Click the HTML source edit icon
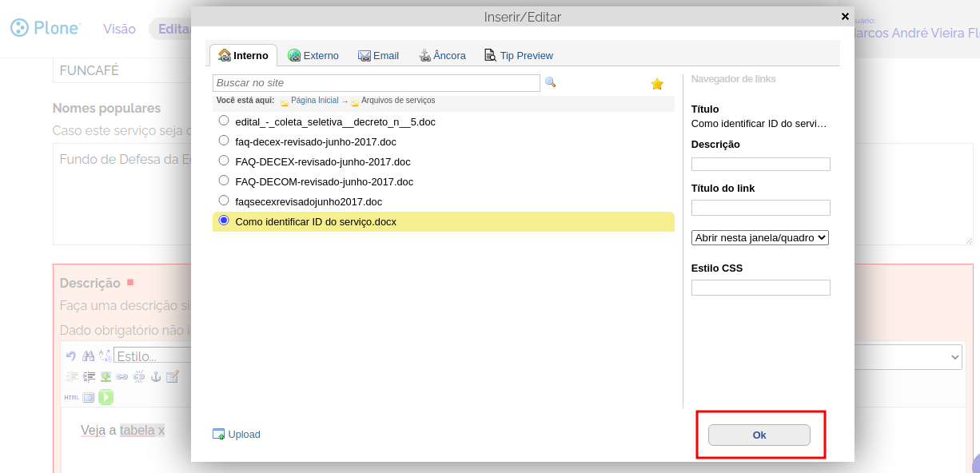The height and width of the screenshot is (473, 980). [71, 397]
